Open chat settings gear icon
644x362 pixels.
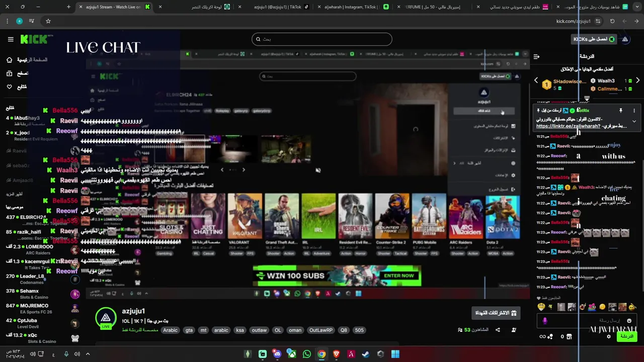pos(609,336)
